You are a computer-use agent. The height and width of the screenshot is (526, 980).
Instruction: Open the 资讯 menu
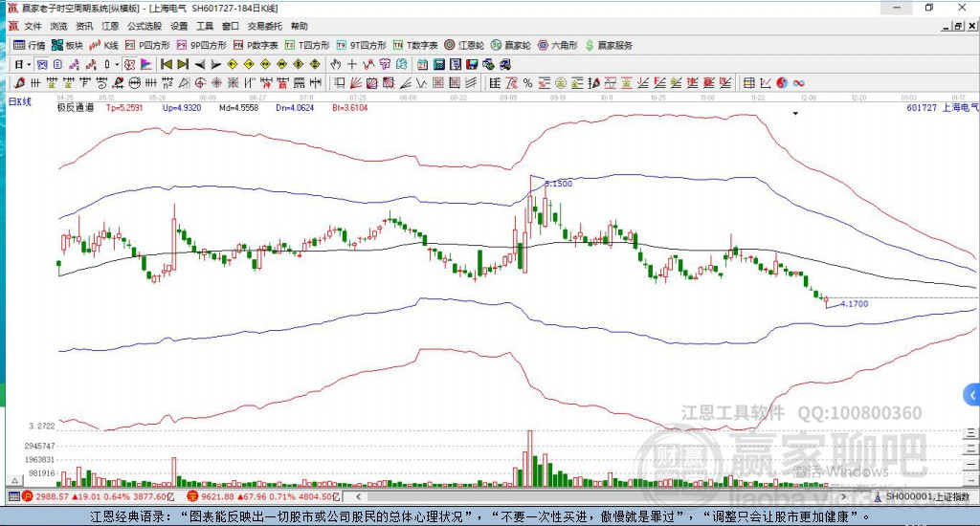point(84,26)
